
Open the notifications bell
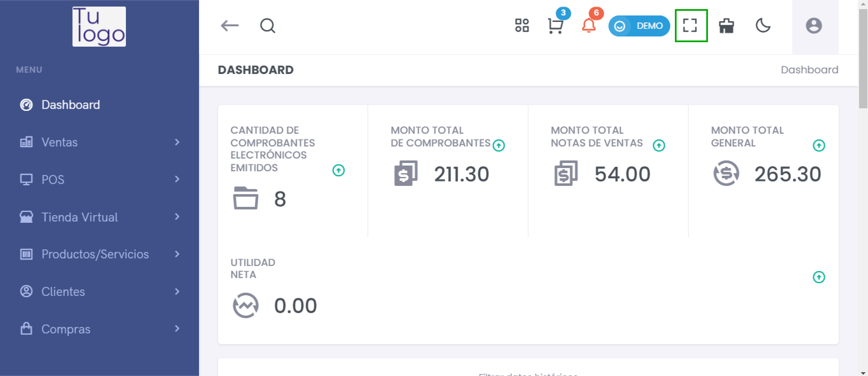[x=589, y=26]
